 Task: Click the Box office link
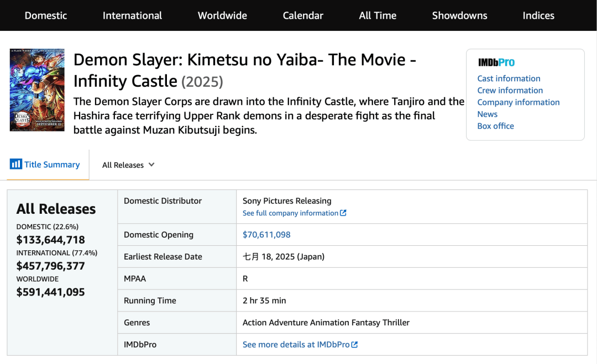495,126
